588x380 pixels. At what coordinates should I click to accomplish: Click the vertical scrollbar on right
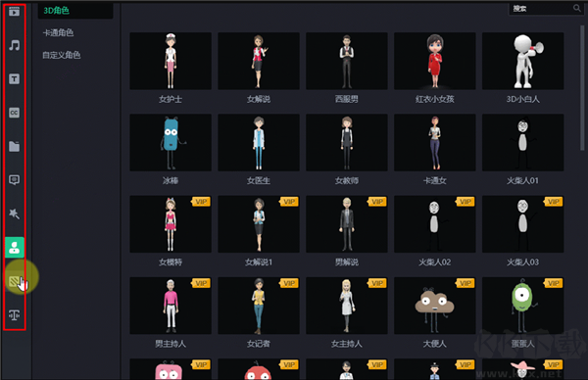click(x=582, y=88)
